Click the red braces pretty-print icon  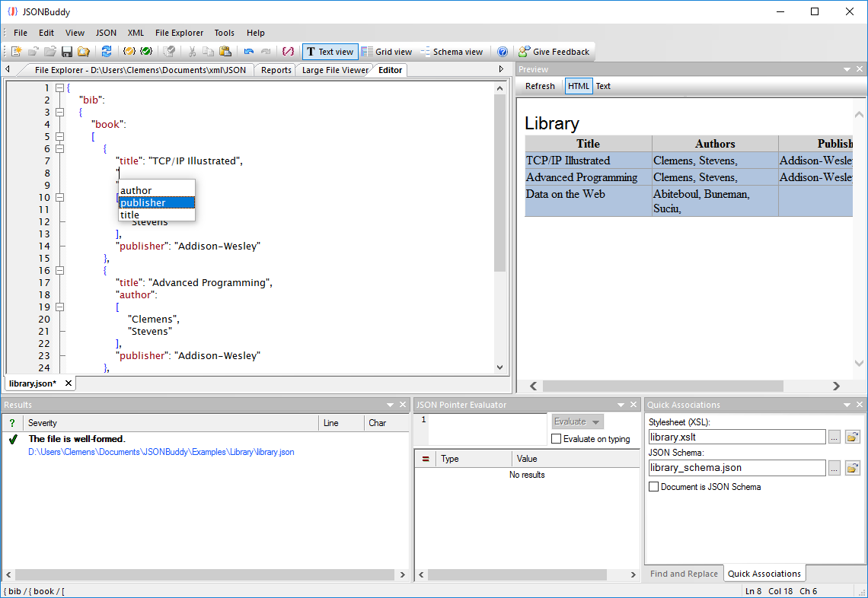point(288,52)
